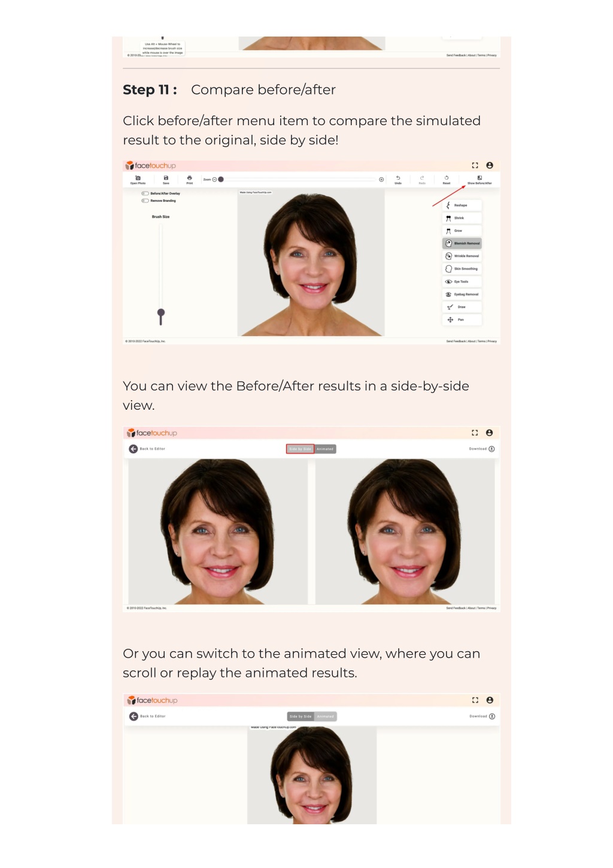Screen dimensions: 613x868
Task: Select the Reshape tool
Action: 462,205
